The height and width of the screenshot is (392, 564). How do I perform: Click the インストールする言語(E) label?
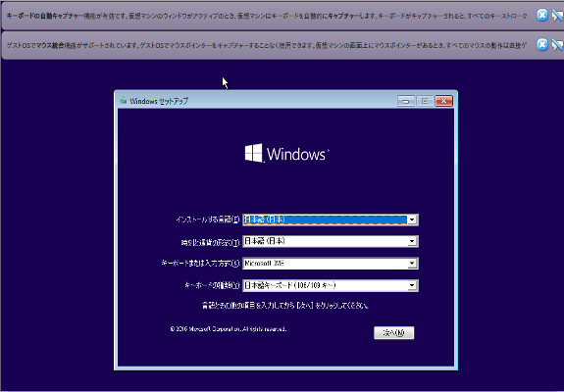[208, 220]
